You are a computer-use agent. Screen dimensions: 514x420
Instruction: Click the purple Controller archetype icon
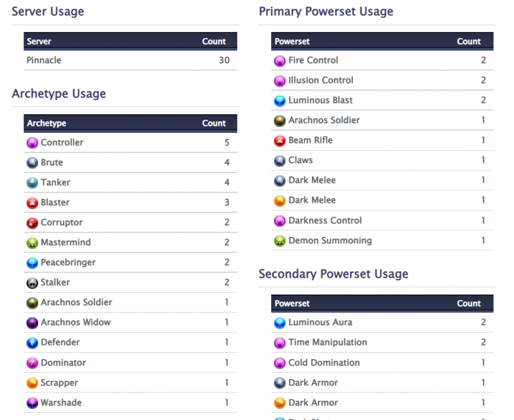coord(32,143)
